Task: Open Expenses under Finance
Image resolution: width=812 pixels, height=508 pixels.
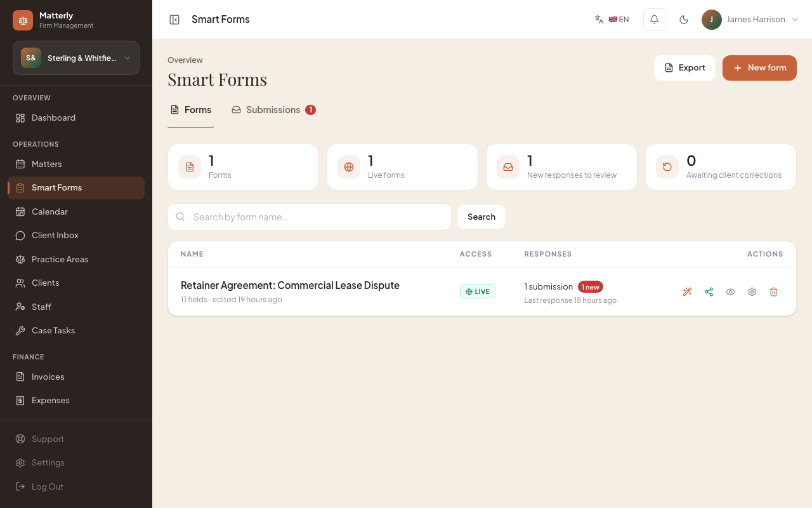Action: pos(76,400)
